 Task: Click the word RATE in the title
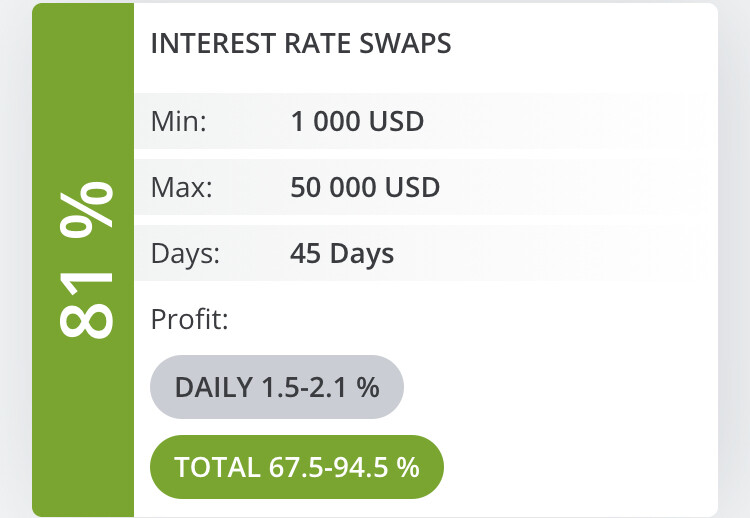click(318, 44)
